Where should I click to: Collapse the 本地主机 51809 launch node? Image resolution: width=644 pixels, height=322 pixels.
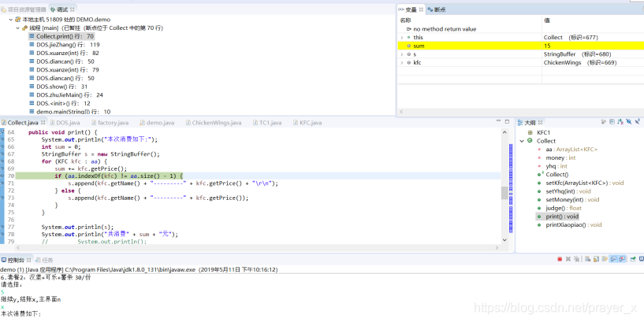coord(10,19)
